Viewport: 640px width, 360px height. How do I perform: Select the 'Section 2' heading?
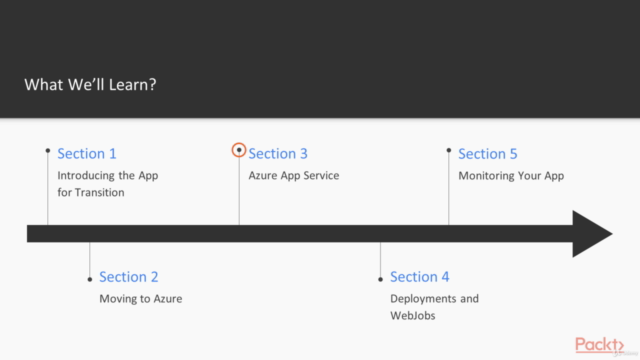tap(129, 277)
